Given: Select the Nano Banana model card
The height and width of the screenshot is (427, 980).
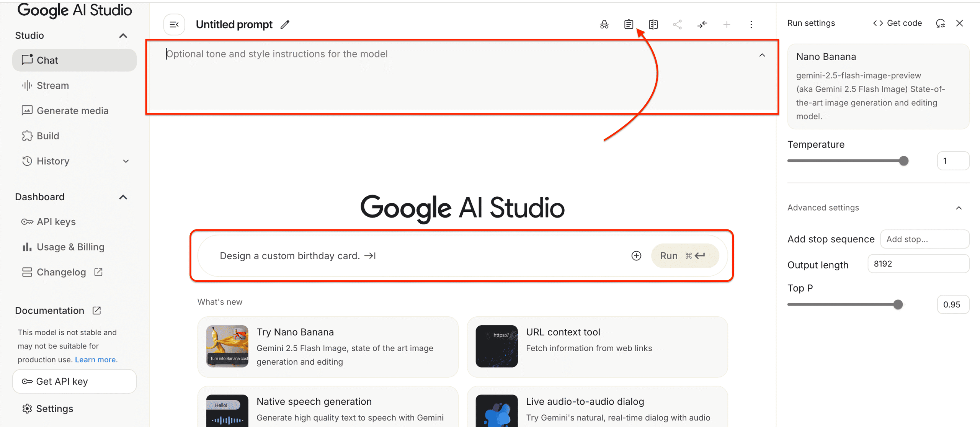Looking at the screenshot, I should [x=878, y=86].
